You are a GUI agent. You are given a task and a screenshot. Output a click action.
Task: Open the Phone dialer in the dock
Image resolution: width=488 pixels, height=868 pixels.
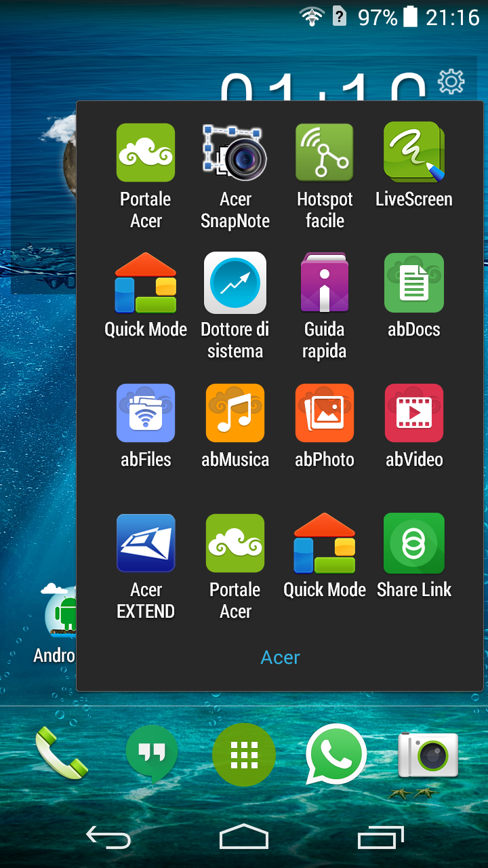(x=61, y=753)
